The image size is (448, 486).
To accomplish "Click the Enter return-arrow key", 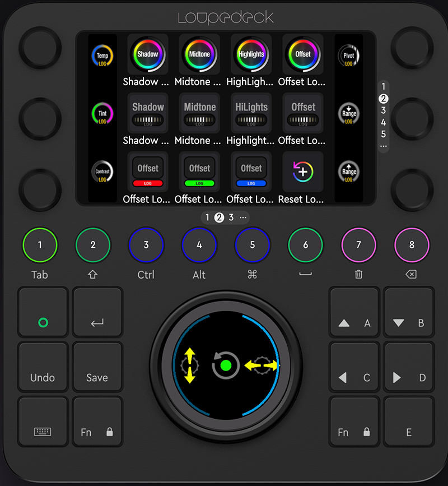I will pyautogui.click(x=97, y=312).
